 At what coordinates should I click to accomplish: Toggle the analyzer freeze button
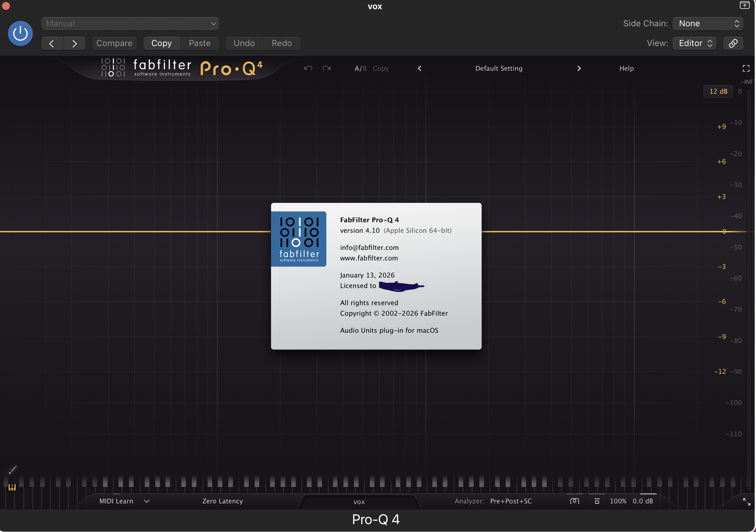pyautogui.click(x=597, y=501)
